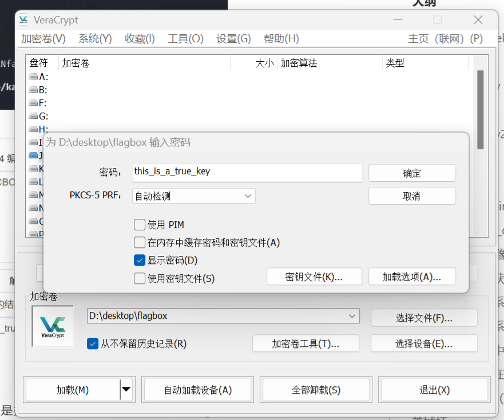Click the VeraCrypt logo in volume group
Screen dimensions: 504x420
[53, 326]
